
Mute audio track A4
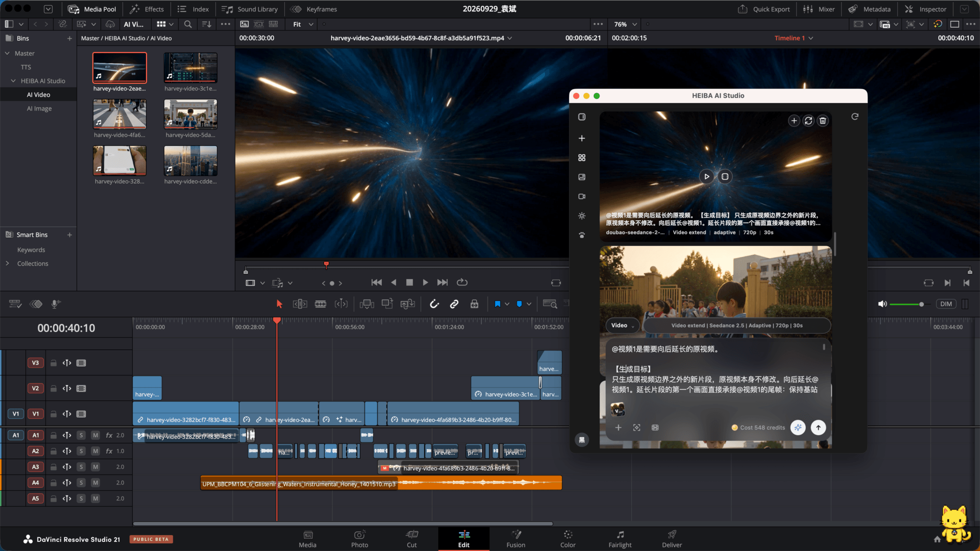coord(95,483)
